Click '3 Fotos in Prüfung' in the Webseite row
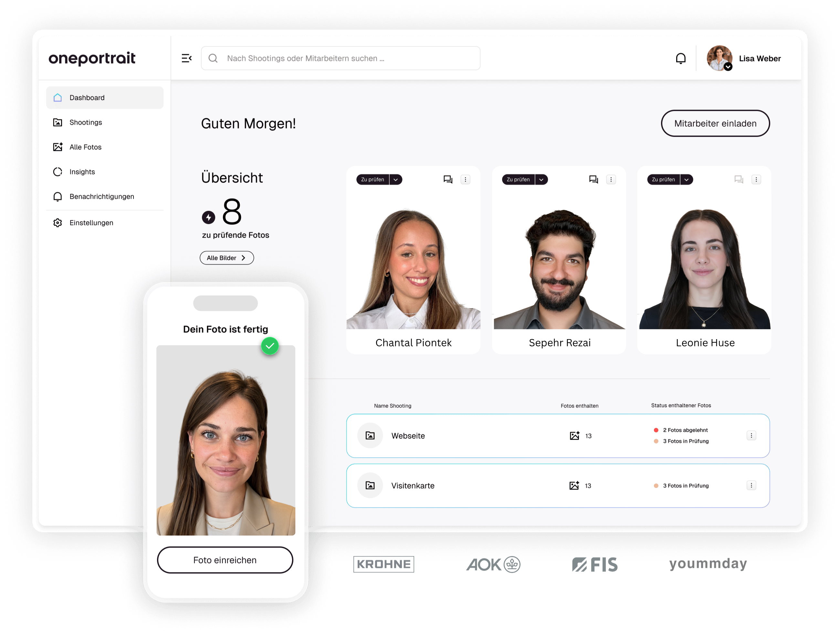 (686, 441)
